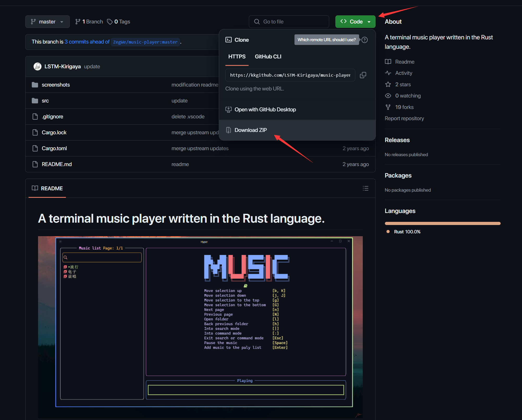Viewport: 522px width, 420px height.
Task: Open README outline list icon
Action: pos(365,188)
